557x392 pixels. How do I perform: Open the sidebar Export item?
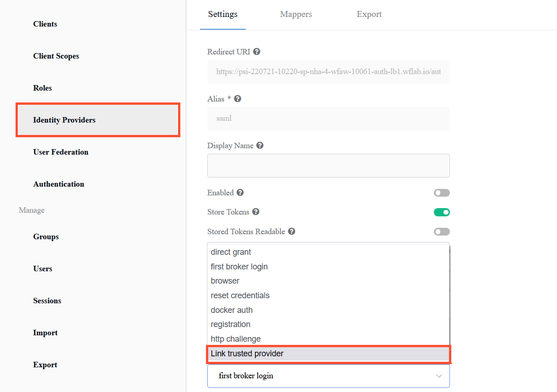click(45, 365)
